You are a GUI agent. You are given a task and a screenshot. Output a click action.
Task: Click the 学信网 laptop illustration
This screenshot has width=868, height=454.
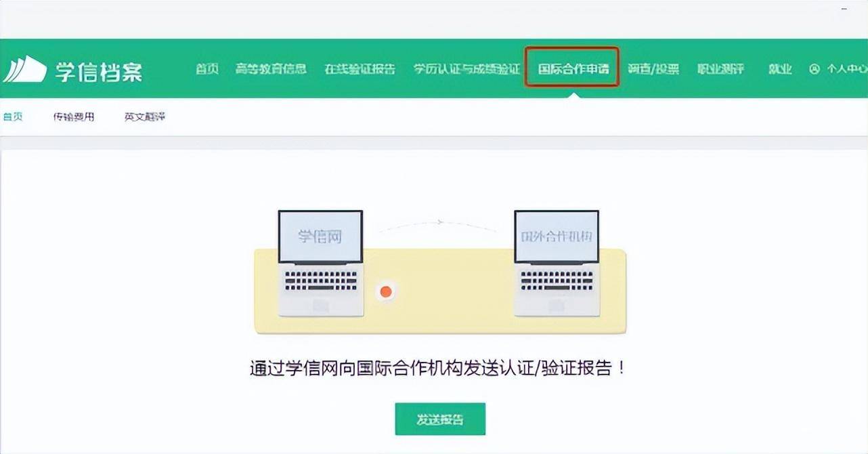pos(321,263)
